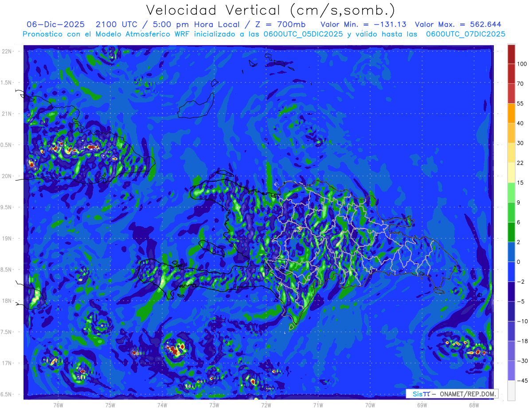Image resolution: width=532 pixels, height=411 pixels.
Task: Click the "Velocidad Vertical (cm/s,somb.)" title
Action: click(x=270, y=10)
